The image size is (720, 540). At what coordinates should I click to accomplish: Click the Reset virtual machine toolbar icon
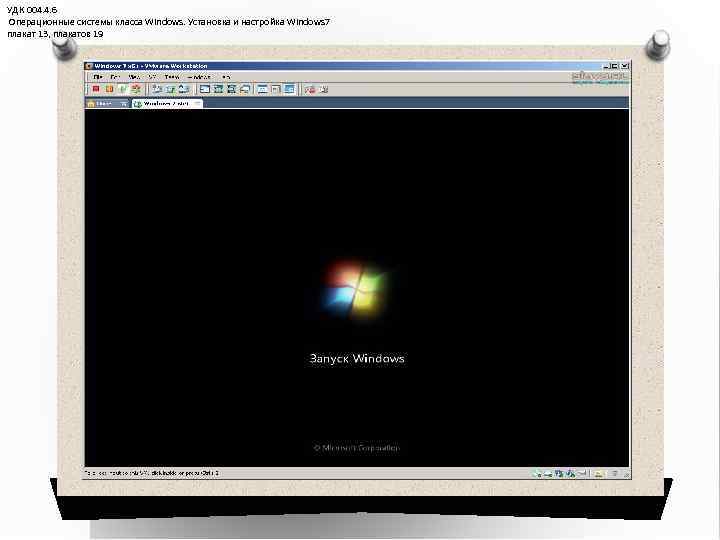coord(136,89)
